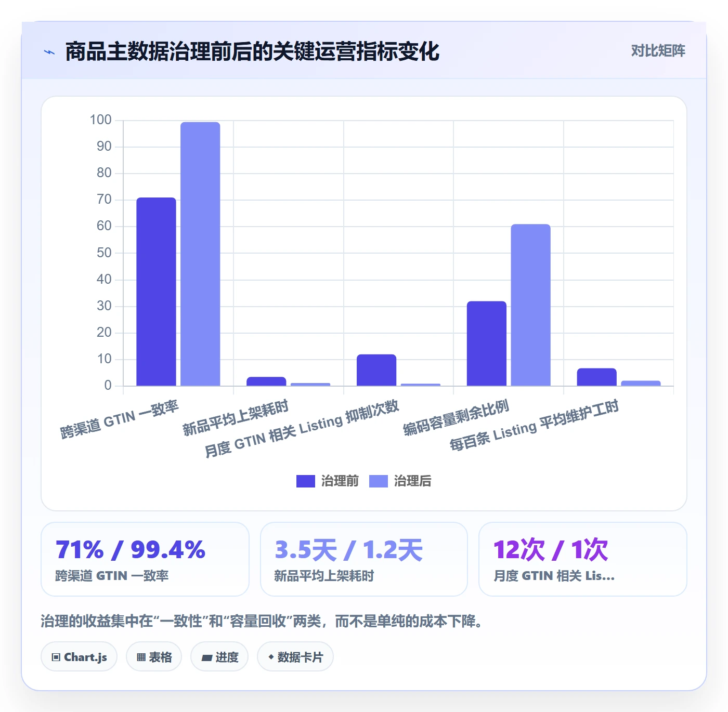This screenshot has width=728, height=712.
Task: Toggle the 治理前 legend swatch
Action: point(306,481)
